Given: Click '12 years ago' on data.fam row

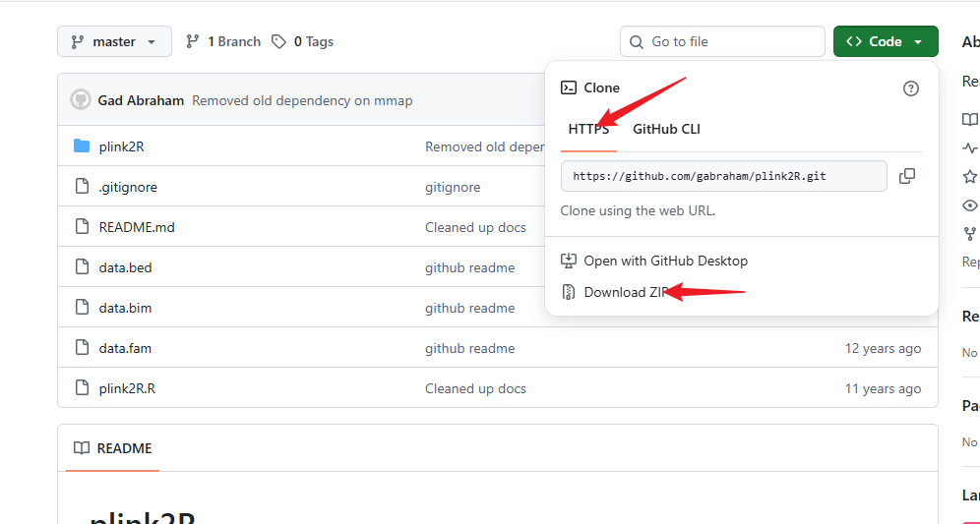Looking at the screenshot, I should (x=884, y=348).
